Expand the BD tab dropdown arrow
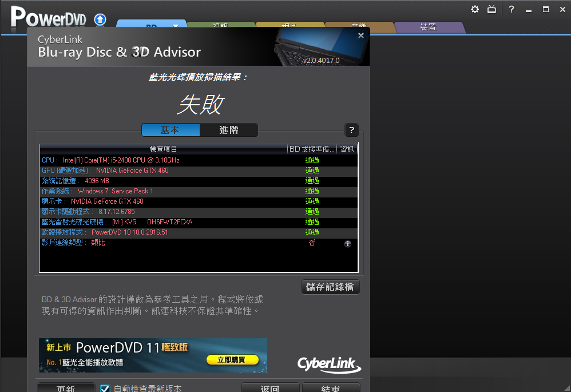Screen dimensions: 571x392 point(176,26)
